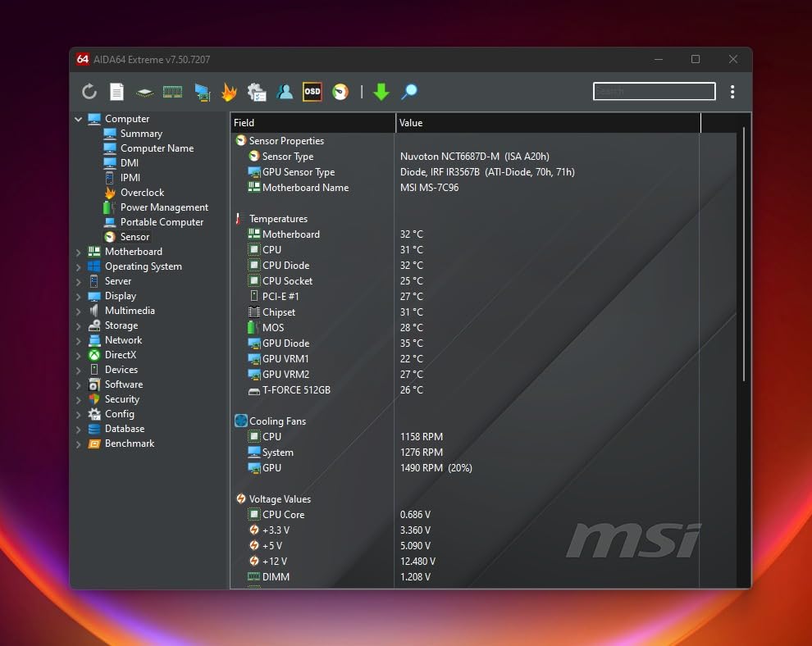Launch the flame stability test icon
The image size is (812, 646).
tap(229, 92)
